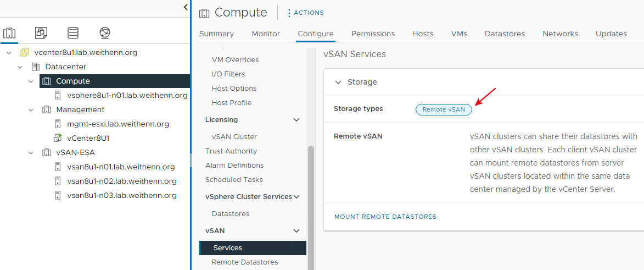Open Networking inventory view icon
This screenshot has width=644, height=270.
click(x=105, y=33)
